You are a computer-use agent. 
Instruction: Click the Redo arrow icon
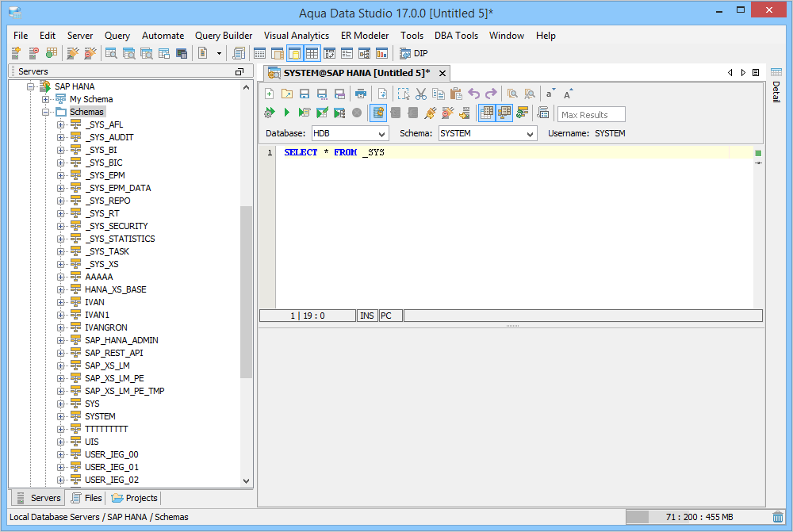(x=491, y=94)
